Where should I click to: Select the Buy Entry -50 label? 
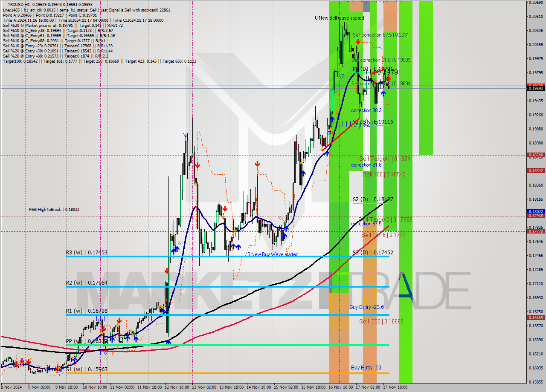(366, 368)
